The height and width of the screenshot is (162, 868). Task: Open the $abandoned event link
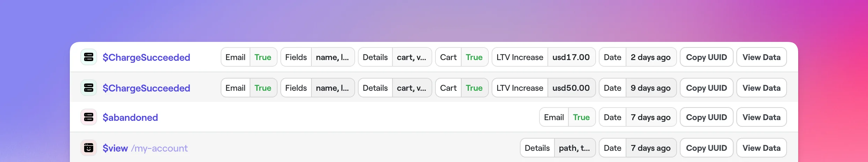[130, 117]
